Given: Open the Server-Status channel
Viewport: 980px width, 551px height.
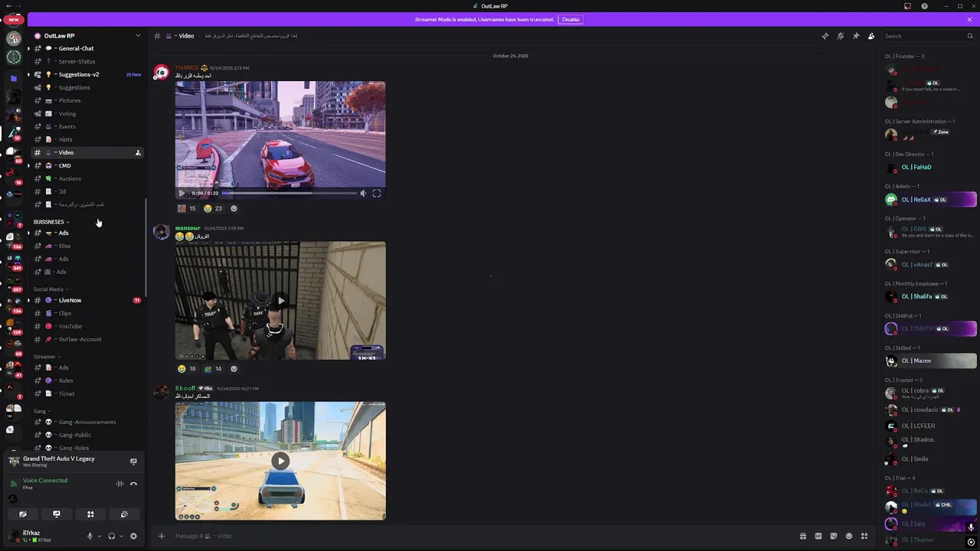Looking at the screenshot, I should [86, 61].
